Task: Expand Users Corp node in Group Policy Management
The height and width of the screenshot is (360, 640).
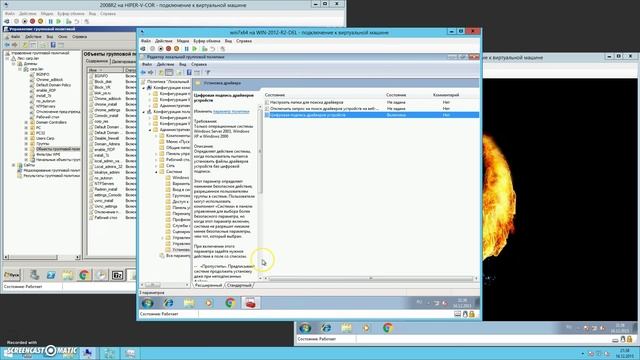Action: (x=26, y=138)
